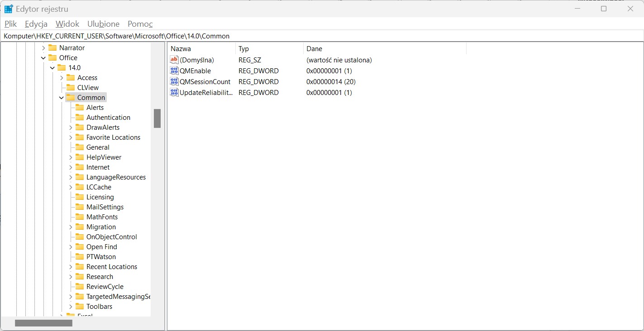
Task: Click the General folder icon
Action: click(x=80, y=147)
